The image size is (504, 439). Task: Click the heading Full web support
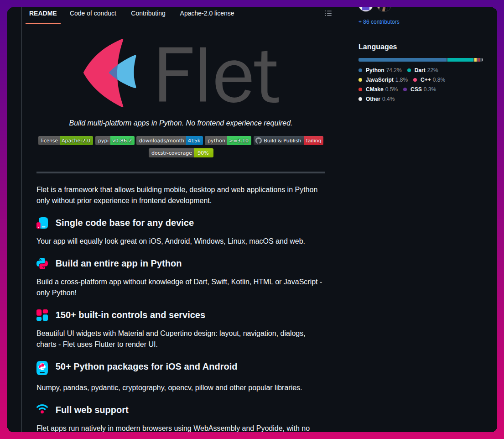pyautogui.click(x=92, y=410)
